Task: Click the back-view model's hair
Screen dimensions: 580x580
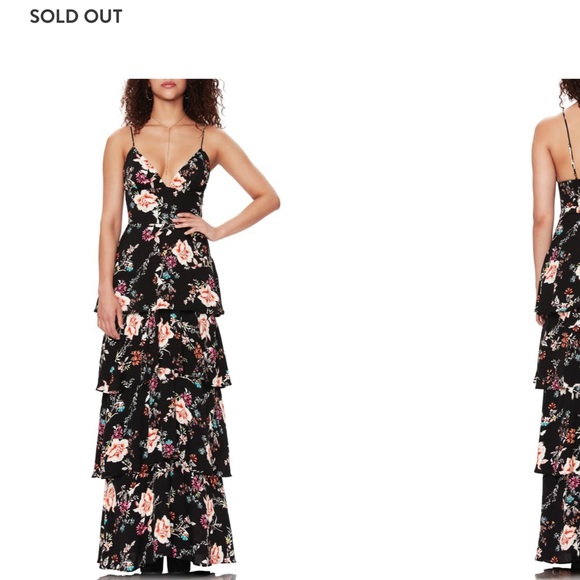Action: pyautogui.click(x=570, y=91)
